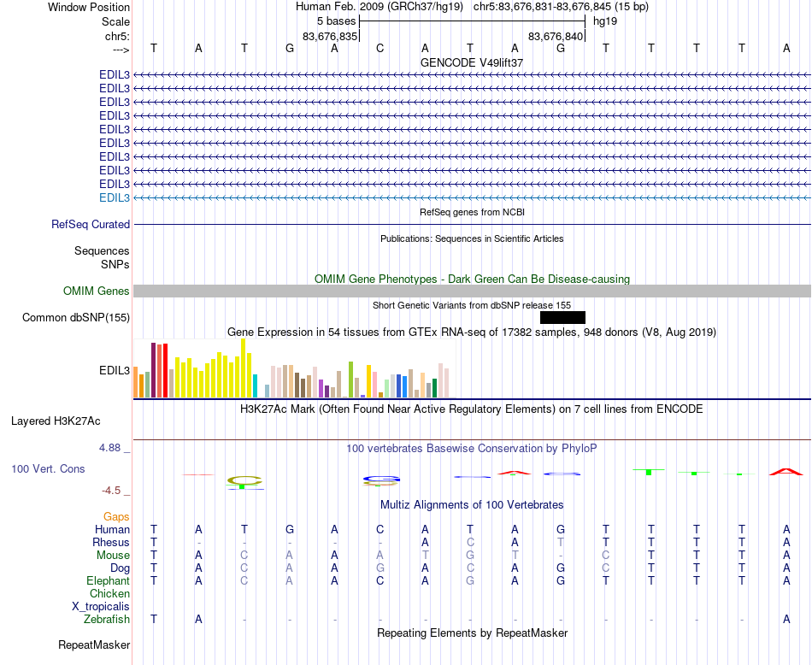Open Gene Expression in 54 tissues title
Viewport: 812px width, 665px height.
[472, 332]
